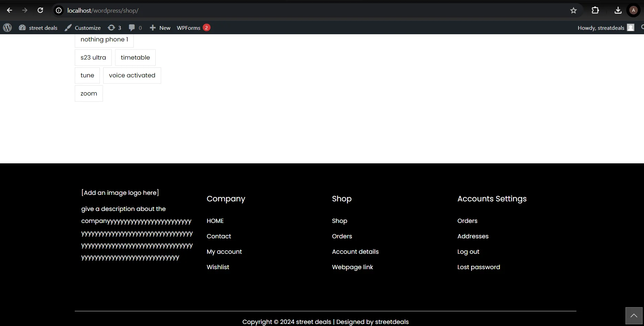Open the Webpage link footer item
The height and width of the screenshot is (326, 644).
pos(353,267)
